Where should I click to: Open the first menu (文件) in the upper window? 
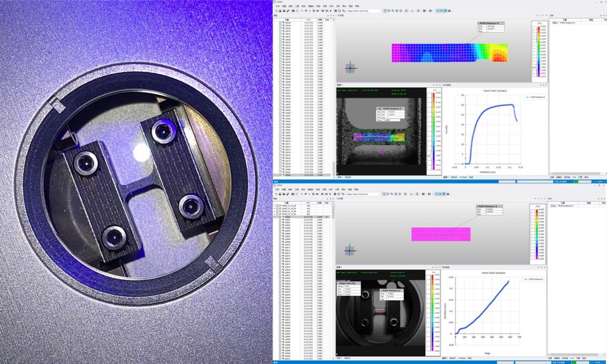[278, 6]
